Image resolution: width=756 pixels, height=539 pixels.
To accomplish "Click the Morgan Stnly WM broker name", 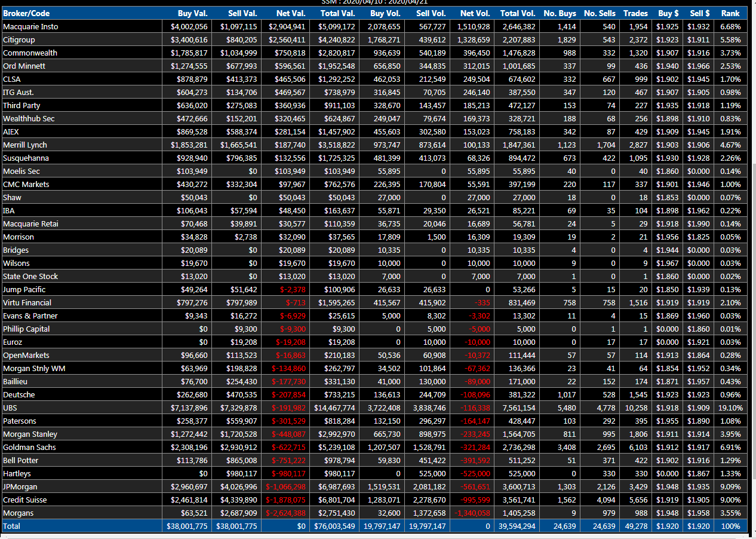I will pyautogui.click(x=34, y=368).
